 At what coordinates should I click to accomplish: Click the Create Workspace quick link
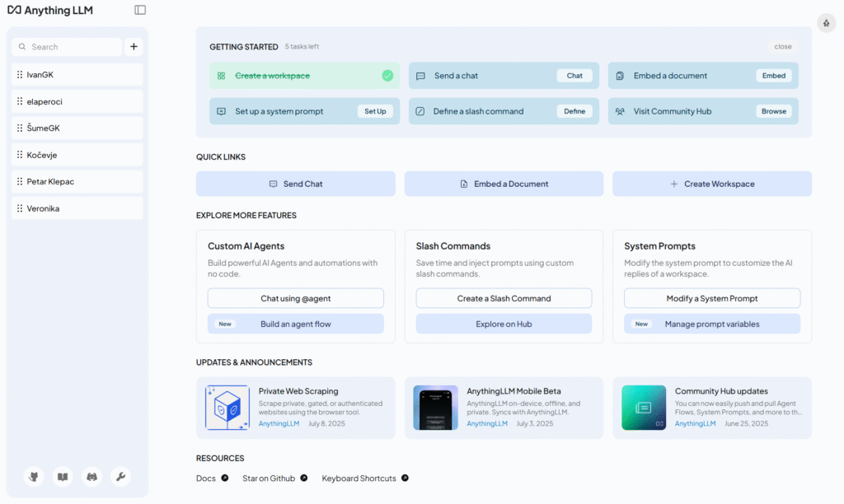coord(711,184)
